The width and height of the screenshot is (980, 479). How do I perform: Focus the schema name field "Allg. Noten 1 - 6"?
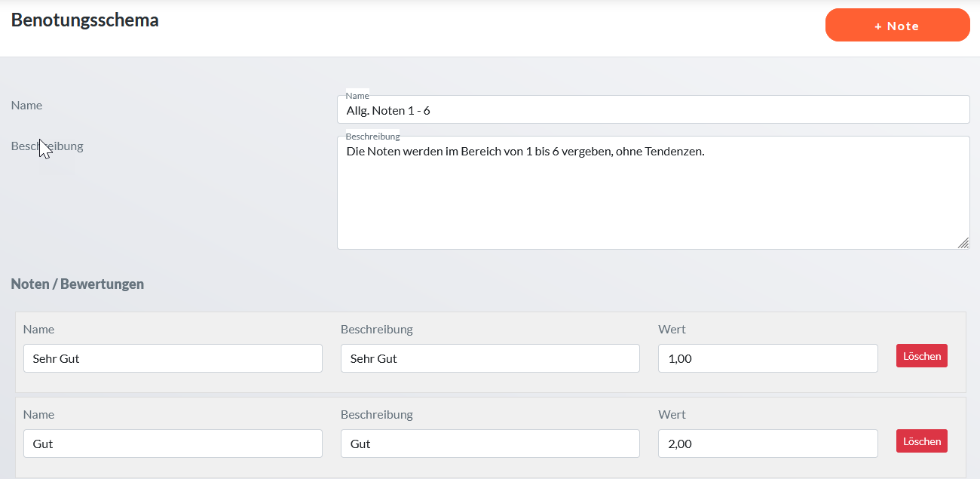[x=653, y=110]
